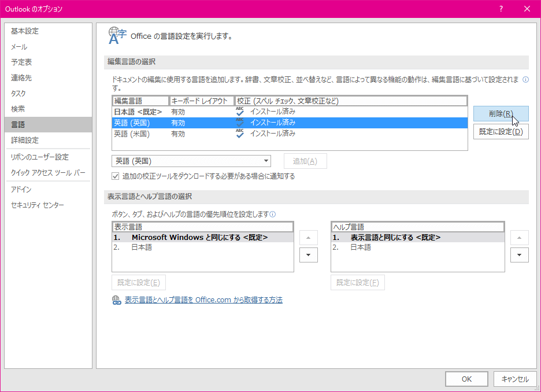The width and height of the screenshot is (541, 392).
Task: Click 有効 keyboard status for 英語 (米国)
Action: (x=178, y=134)
